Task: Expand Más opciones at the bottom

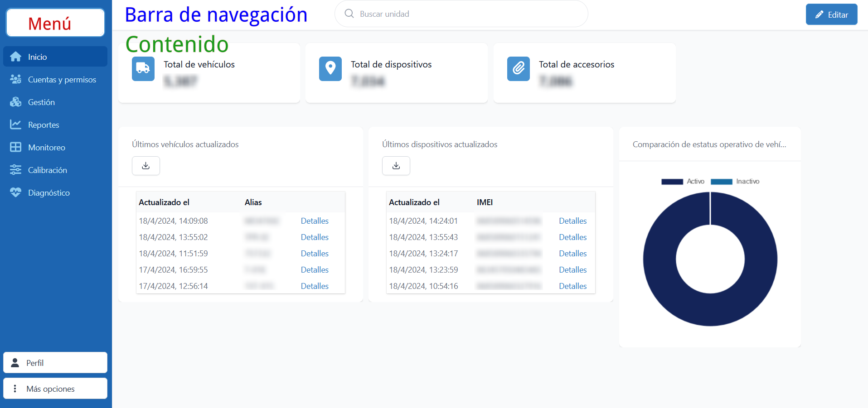Action: (55, 388)
